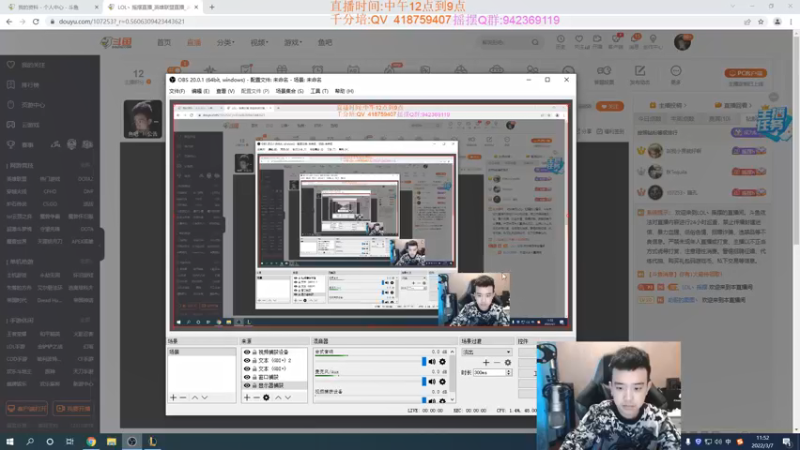Click the orange follow button with heart
This screenshot has width=800, height=450.
point(610,106)
